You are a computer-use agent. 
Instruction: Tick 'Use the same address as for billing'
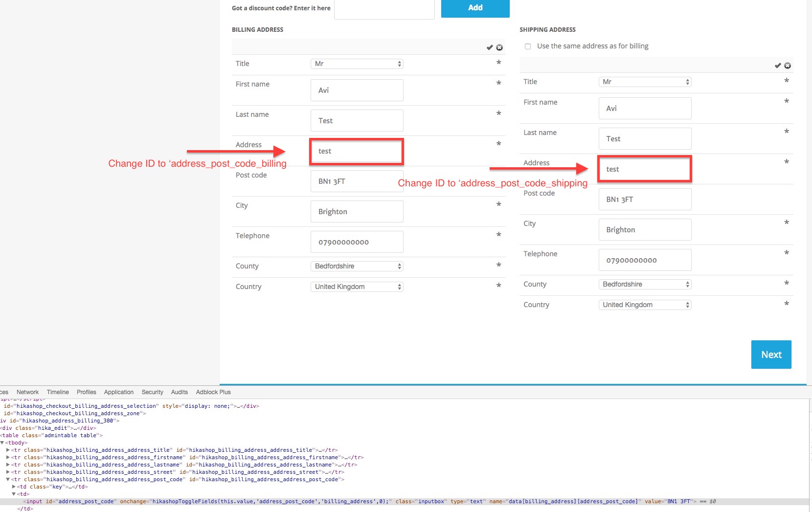(x=528, y=46)
